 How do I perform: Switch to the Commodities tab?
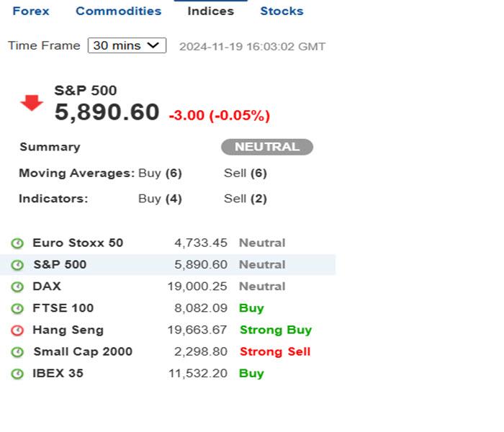[x=118, y=11]
